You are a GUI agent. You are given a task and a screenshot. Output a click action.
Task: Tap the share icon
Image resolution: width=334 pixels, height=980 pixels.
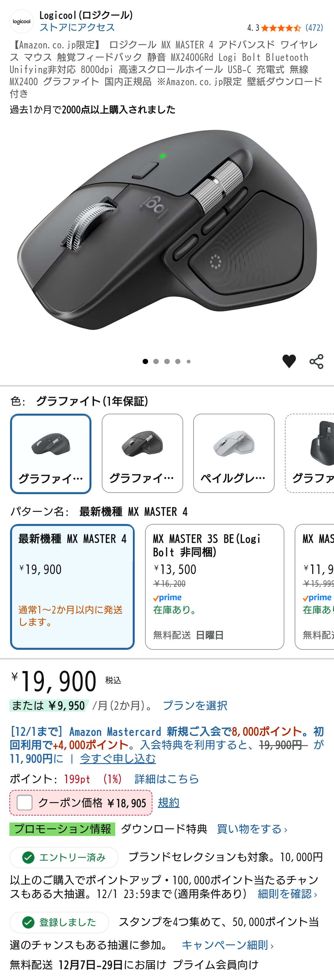316,361
